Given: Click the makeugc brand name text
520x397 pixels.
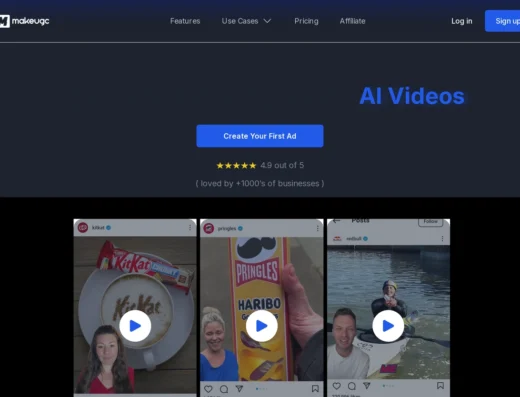Looking at the screenshot, I should pyautogui.click(x=31, y=21).
